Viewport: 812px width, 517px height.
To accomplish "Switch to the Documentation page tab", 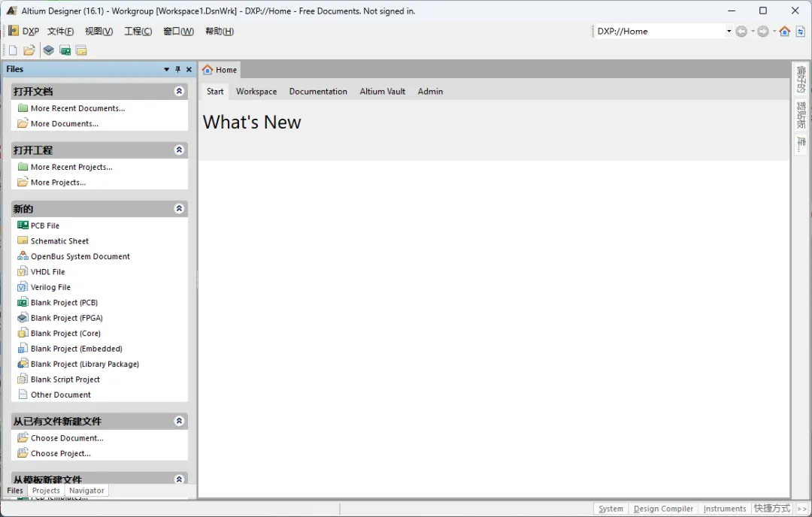I will pyautogui.click(x=318, y=91).
